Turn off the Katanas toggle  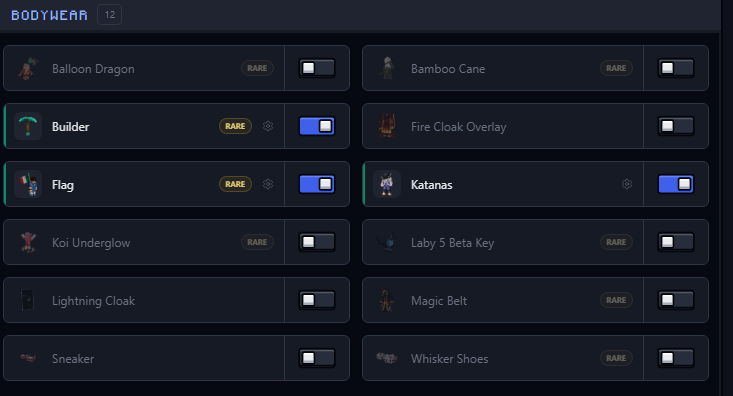point(676,184)
